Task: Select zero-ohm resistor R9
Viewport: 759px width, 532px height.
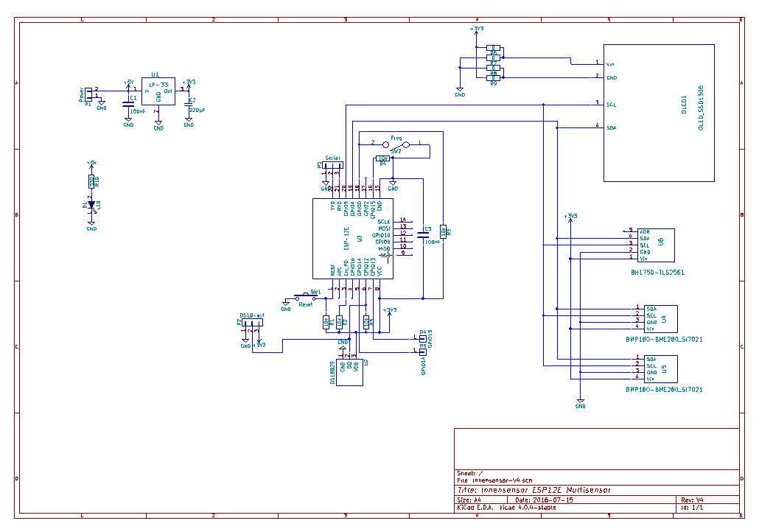Action: click(x=493, y=77)
